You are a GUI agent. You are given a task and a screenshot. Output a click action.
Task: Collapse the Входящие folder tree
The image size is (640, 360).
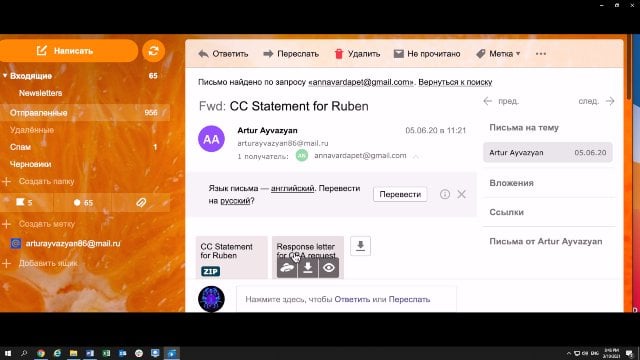tap(5, 76)
